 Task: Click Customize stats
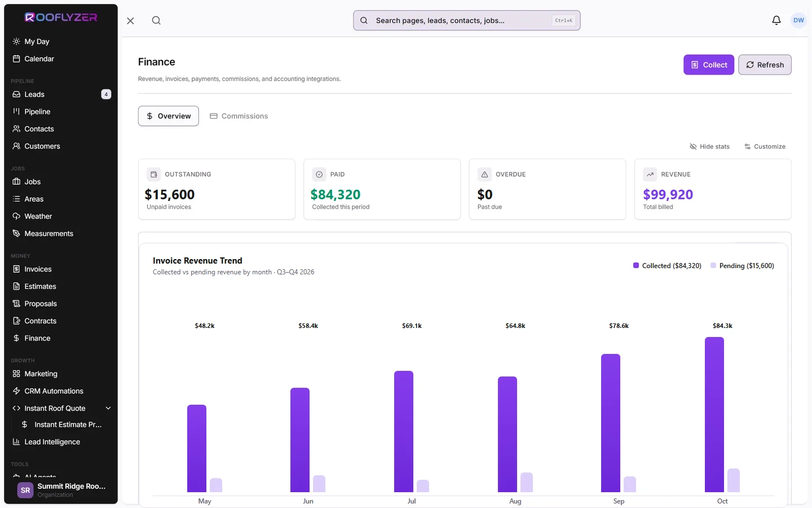pyautogui.click(x=765, y=147)
